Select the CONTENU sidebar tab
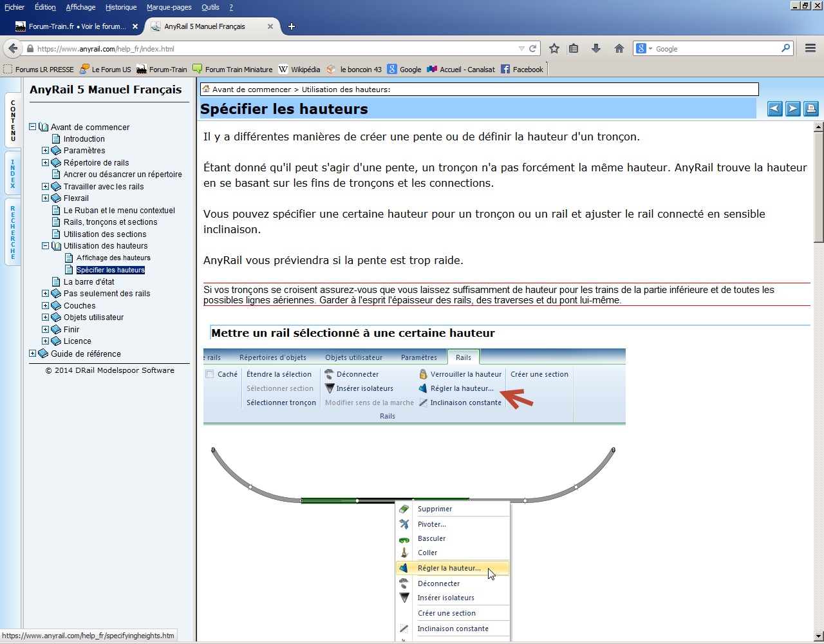 tap(13, 120)
